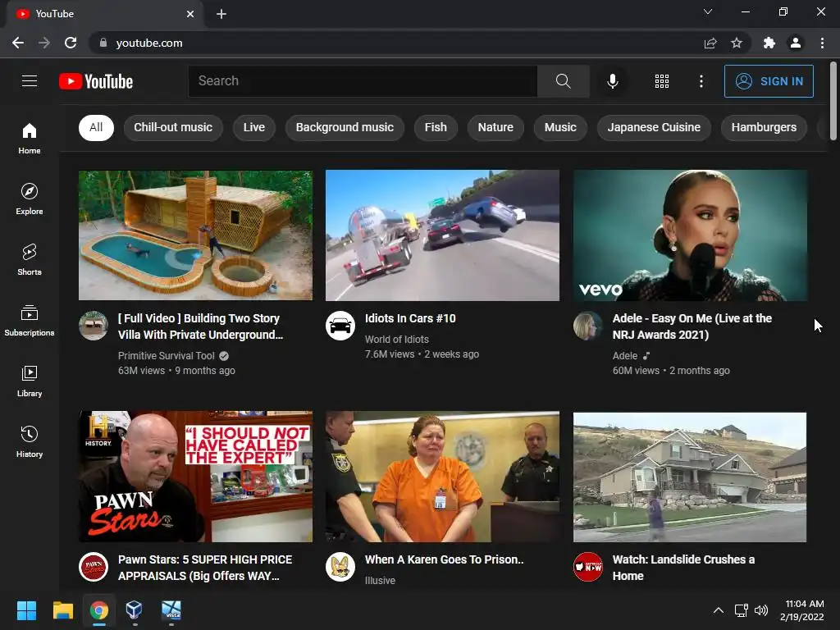840x630 pixels.
Task: Open Pawn Stars channel avatar
Action: pyautogui.click(x=94, y=567)
